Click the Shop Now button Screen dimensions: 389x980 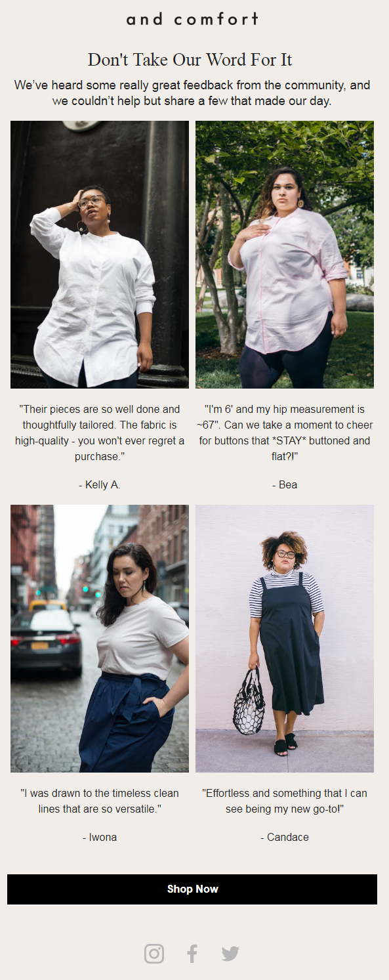click(192, 889)
